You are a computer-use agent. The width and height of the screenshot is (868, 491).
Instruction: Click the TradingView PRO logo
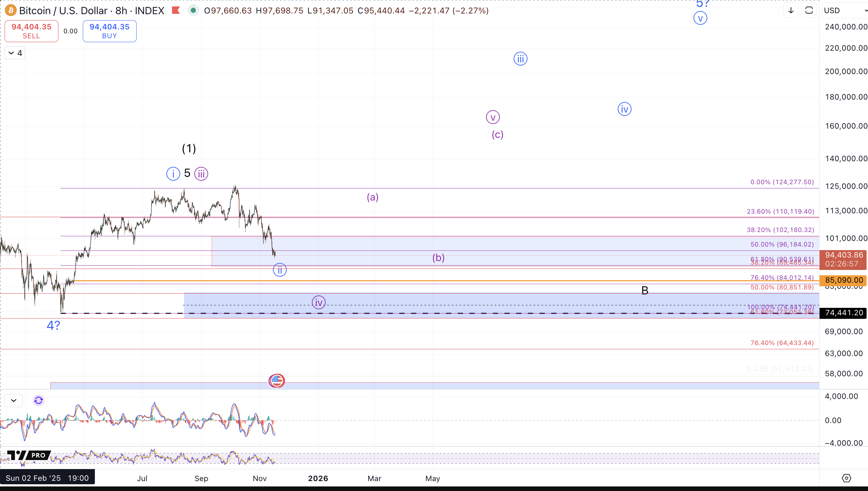[x=28, y=455]
